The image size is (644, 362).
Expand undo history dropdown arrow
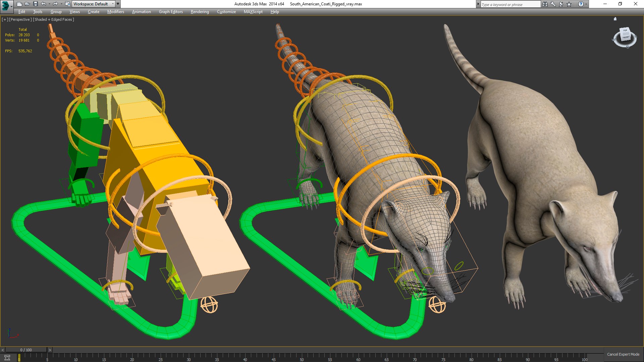(49, 4)
